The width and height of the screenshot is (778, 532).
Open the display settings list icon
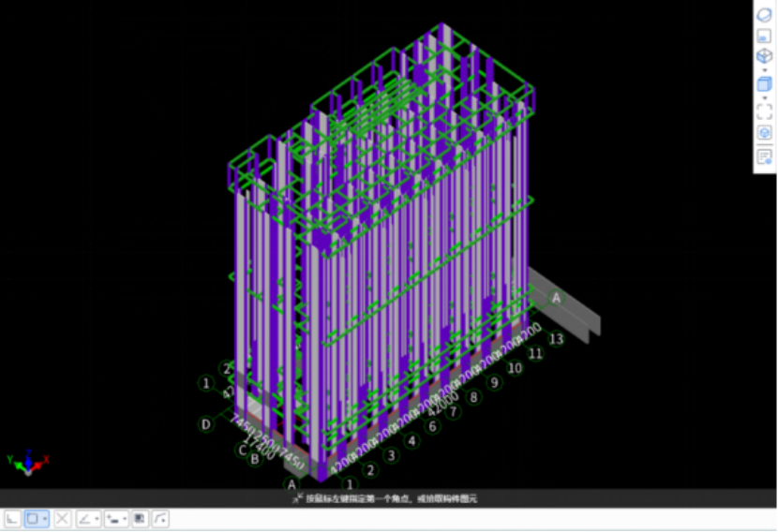[764, 156]
